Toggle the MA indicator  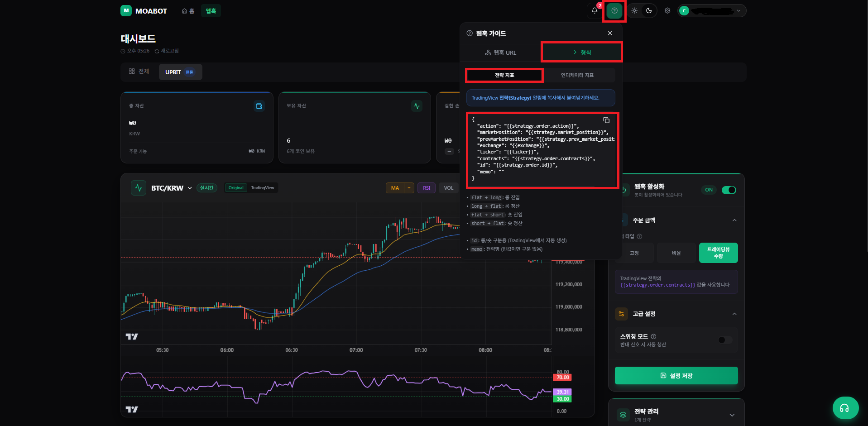click(x=395, y=188)
